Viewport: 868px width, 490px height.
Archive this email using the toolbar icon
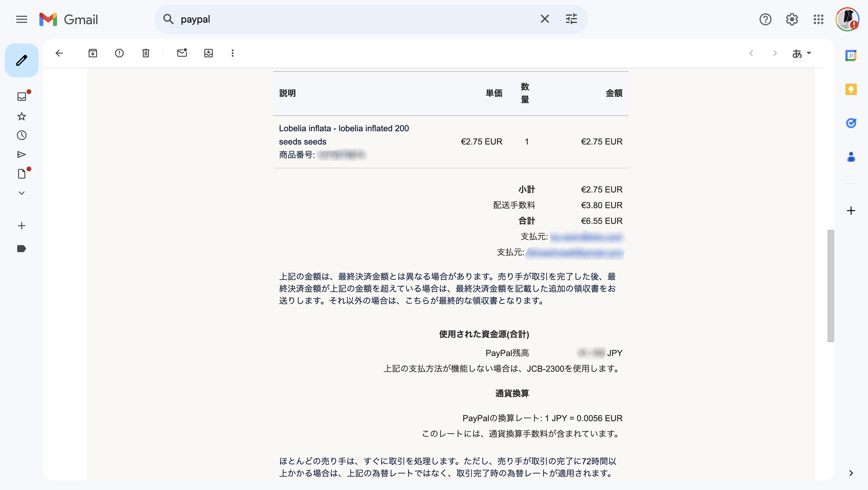pos(93,53)
